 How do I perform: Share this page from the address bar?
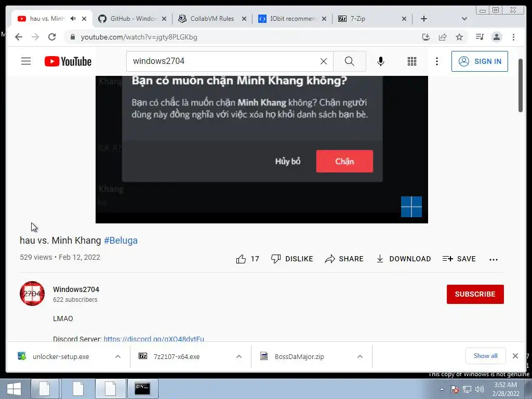click(443, 37)
